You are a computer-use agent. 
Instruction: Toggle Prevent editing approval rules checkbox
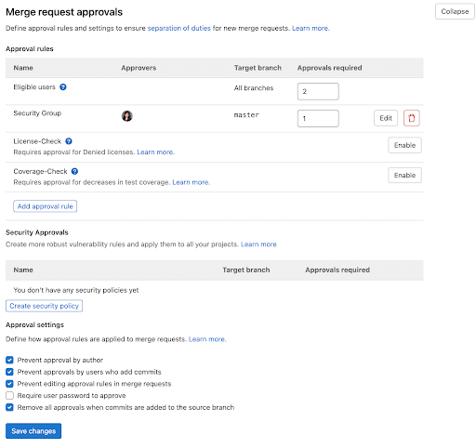coord(9,384)
